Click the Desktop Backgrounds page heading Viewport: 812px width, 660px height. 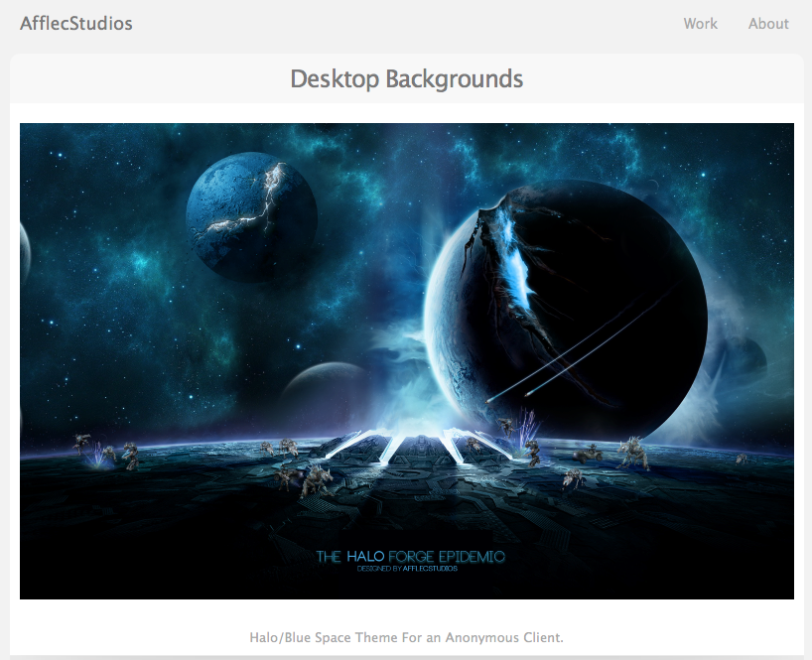click(406, 78)
